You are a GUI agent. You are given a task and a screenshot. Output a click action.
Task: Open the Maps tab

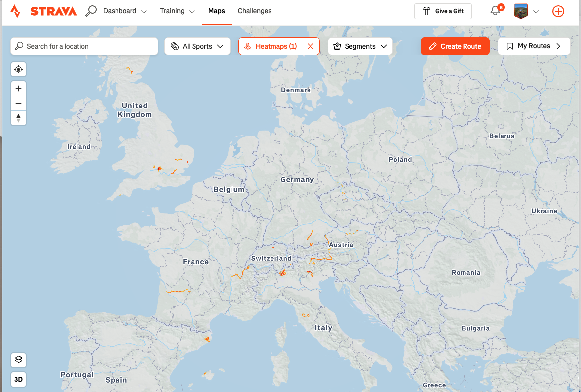(x=216, y=11)
